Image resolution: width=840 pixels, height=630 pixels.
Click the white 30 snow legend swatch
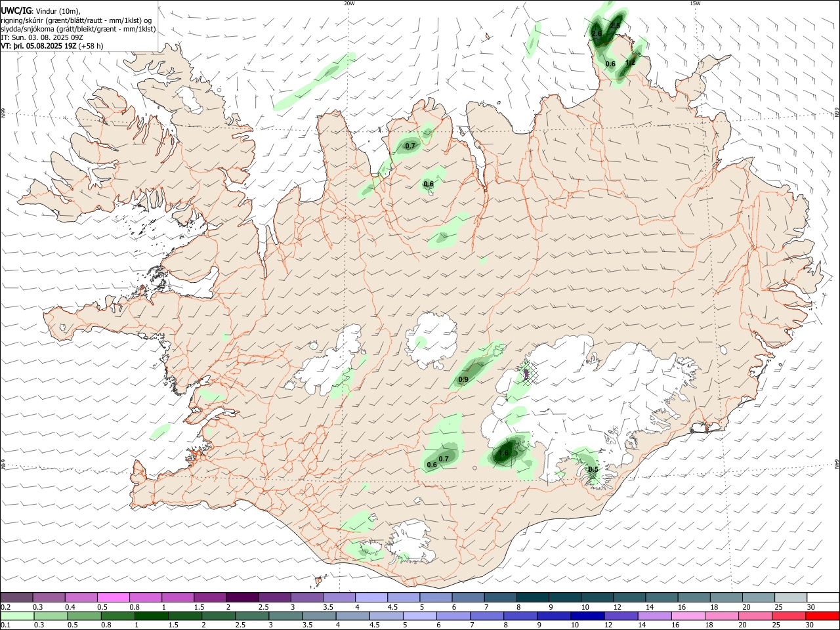coord(823,597)
